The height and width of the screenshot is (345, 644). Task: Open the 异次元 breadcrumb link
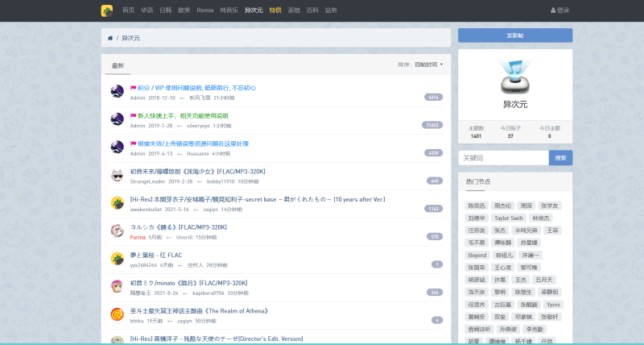point(131,38)
